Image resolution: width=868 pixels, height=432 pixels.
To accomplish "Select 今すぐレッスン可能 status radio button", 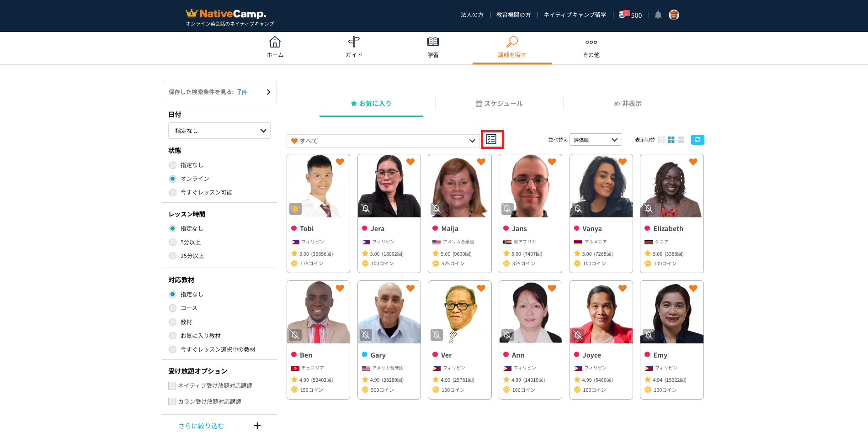I will tap(173, 193).
